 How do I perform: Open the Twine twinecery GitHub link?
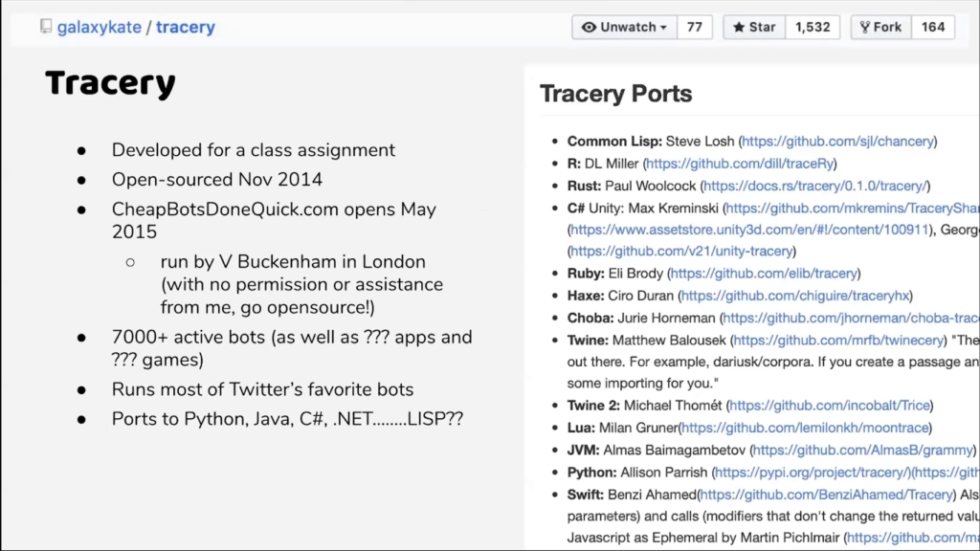pyautogui.click(x=838, y=341)
